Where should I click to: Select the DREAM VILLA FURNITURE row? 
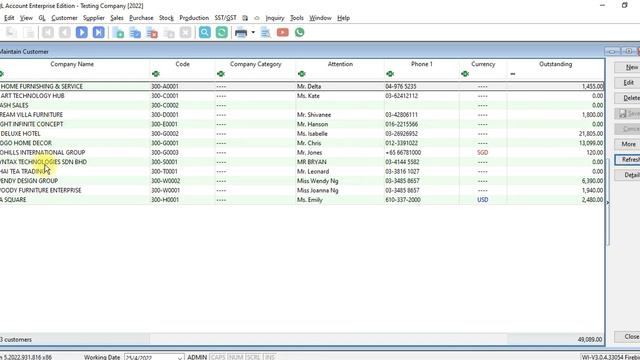pos(302,115)
